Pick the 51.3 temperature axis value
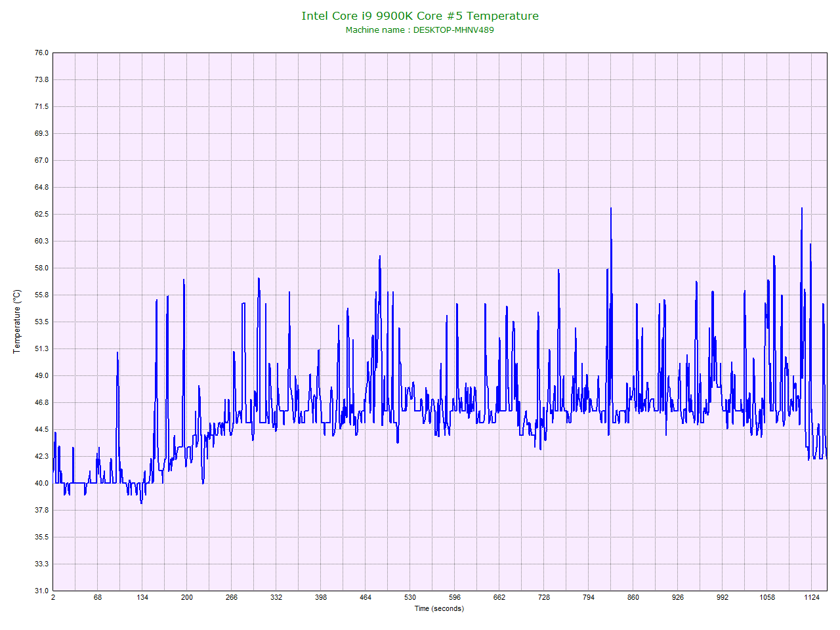The height and width of the screenshot is (630, 840). point(41,348)
